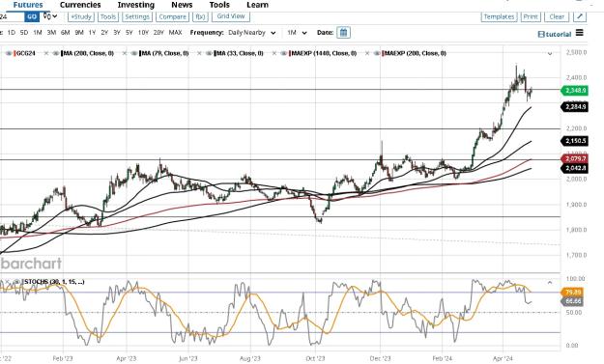Remove the MAEXP (1440, Close, 0) study
Screen dimensions: 604x364
(273, 53)
